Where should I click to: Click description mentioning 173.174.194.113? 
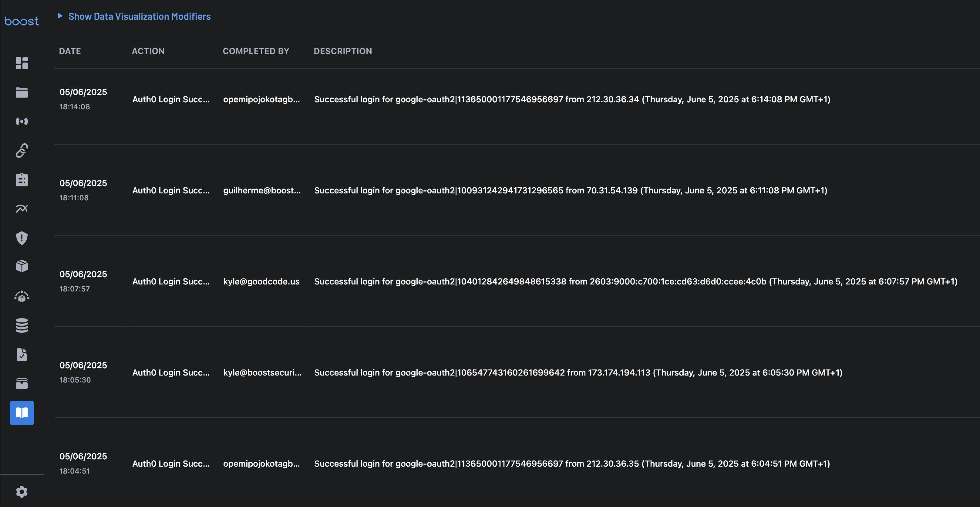tap(578, 372)
